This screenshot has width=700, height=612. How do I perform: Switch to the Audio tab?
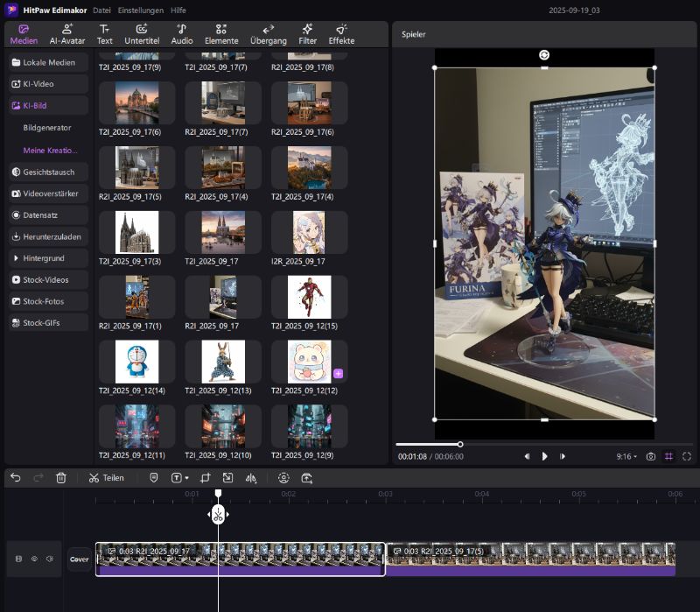point(182,34)
